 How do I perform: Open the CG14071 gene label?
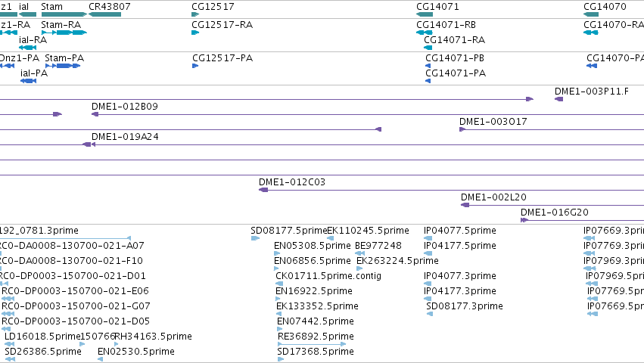tap(438, 7)
